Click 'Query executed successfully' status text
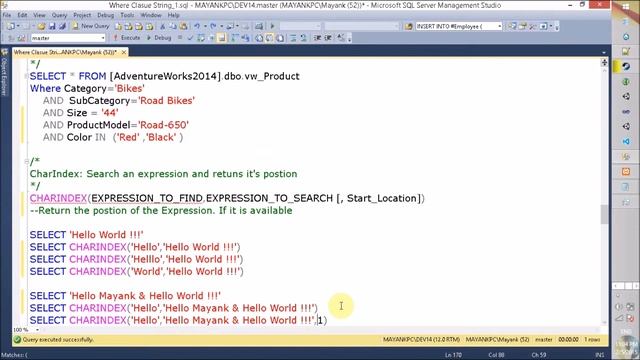The height and width of the screenshot is (360, 640). pos(58,340)
